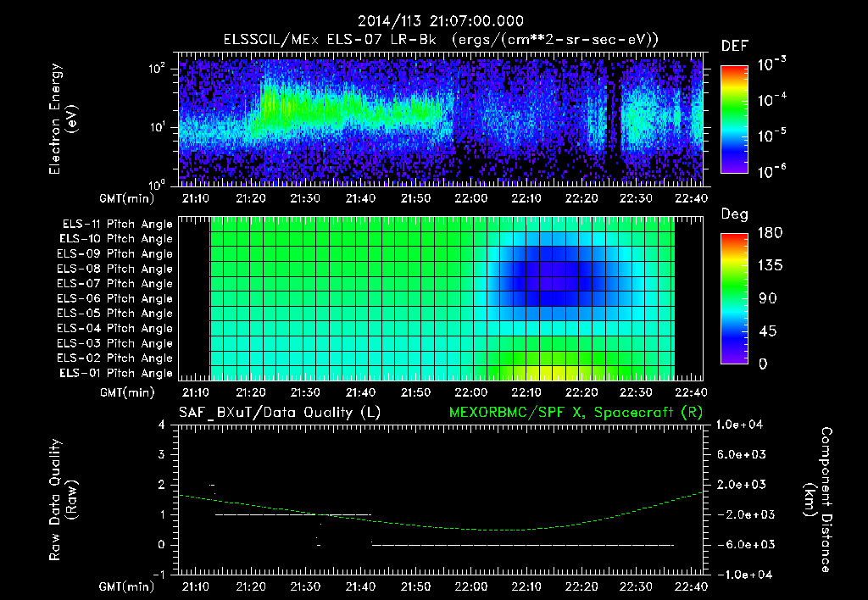
Task: Select the ELS-08 Pitch Angle row label
Action: coord(115,269)
